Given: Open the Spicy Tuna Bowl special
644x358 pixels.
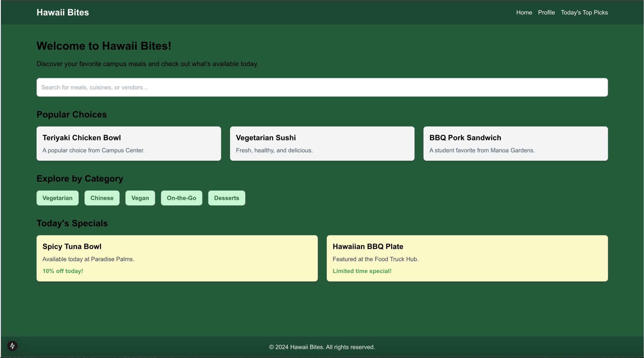Looking at the screenshot, I should click(x=177, y=258).
